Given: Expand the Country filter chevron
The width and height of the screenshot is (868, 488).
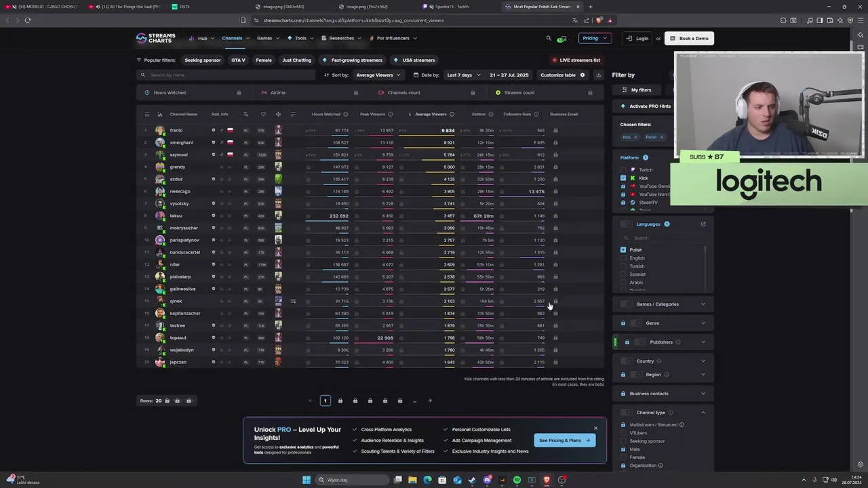Looking at the screenshot, I should pyautogui.click(x=703, y=361).
